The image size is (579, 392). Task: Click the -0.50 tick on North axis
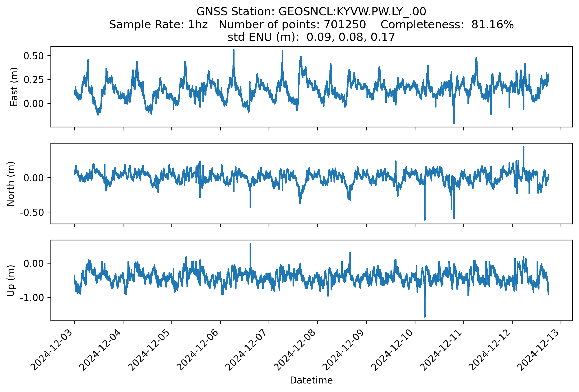tap(32, 213)
